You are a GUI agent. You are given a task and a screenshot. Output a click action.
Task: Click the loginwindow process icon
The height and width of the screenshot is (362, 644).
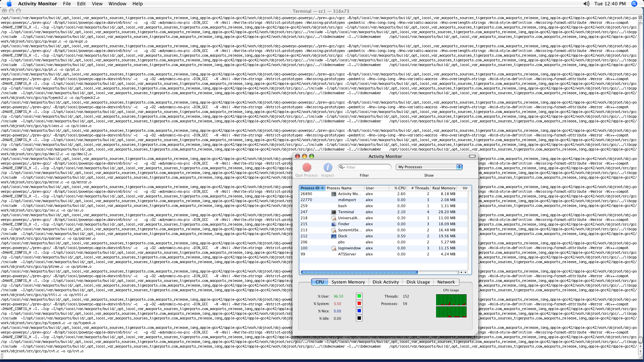pos(334,248)
